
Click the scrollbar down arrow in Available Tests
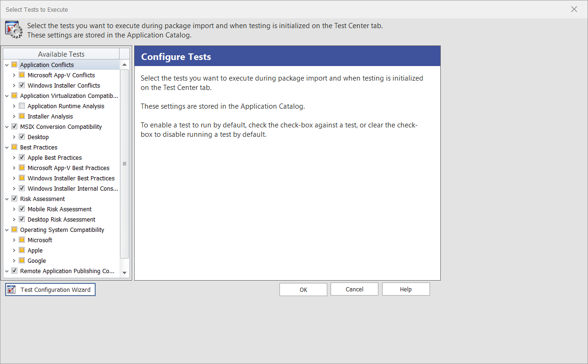click(x=124, y=273)
